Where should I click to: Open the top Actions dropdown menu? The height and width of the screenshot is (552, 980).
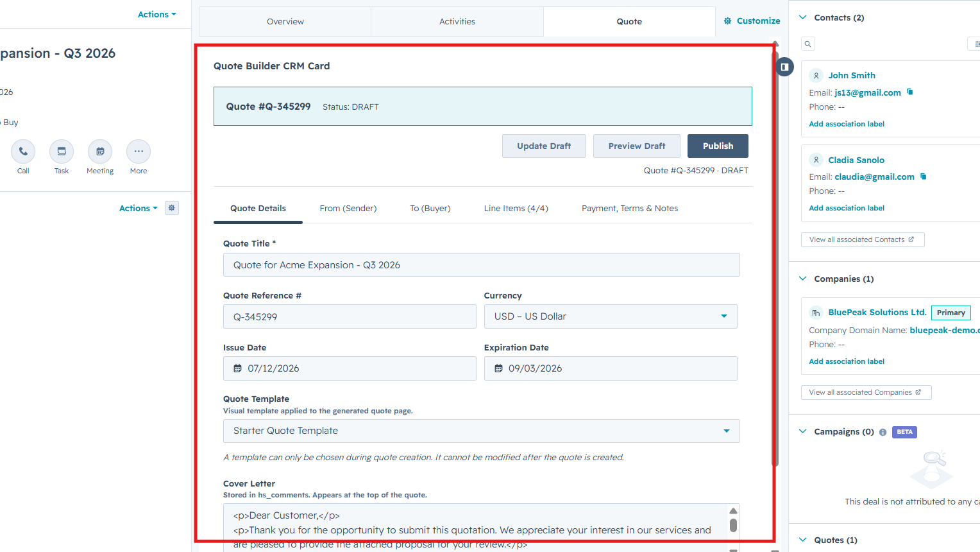(x=156, y=14)
